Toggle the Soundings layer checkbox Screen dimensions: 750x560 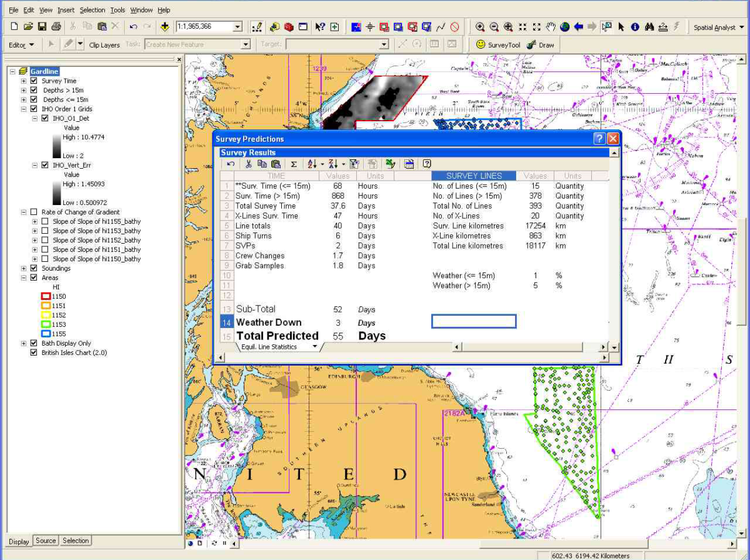(34, 268)
